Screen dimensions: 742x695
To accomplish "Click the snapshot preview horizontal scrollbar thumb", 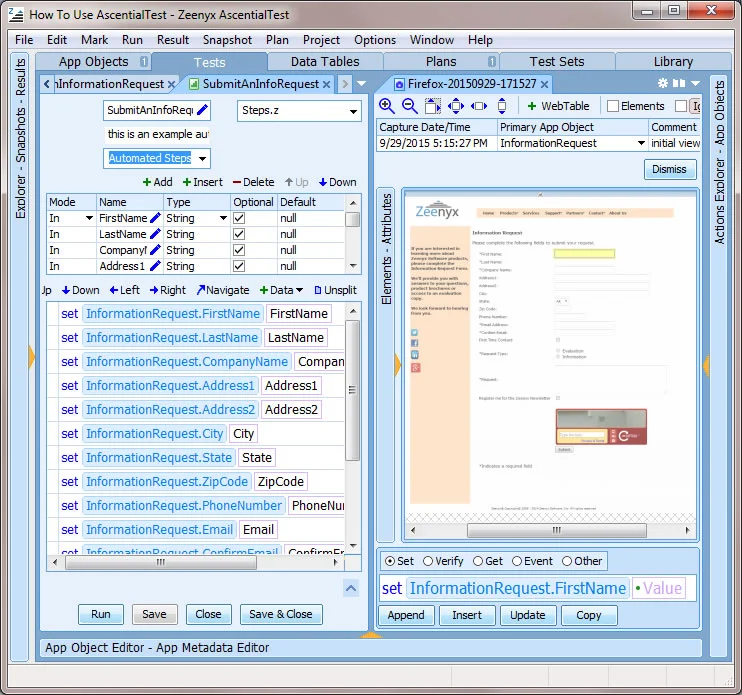I will (556, 530).
